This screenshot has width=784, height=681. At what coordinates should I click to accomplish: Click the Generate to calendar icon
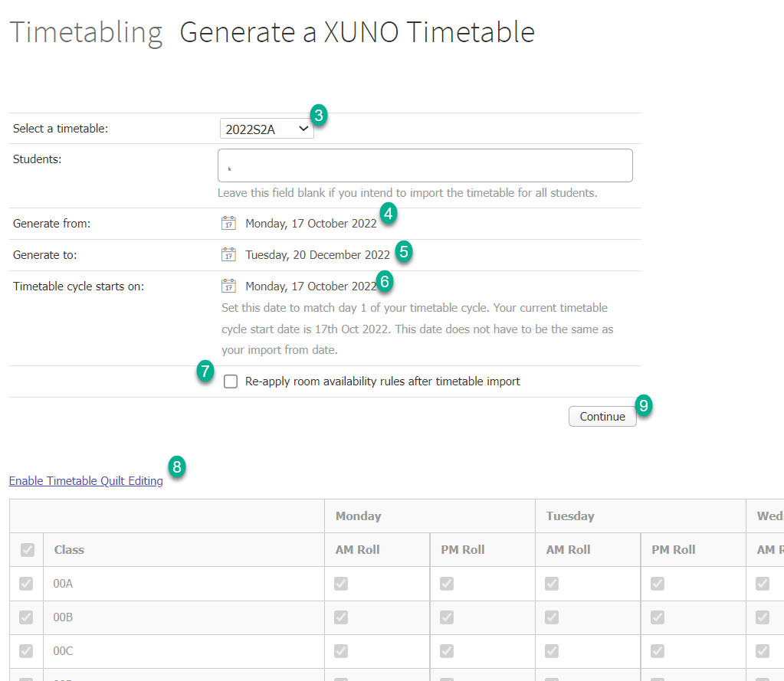[228, 254]
